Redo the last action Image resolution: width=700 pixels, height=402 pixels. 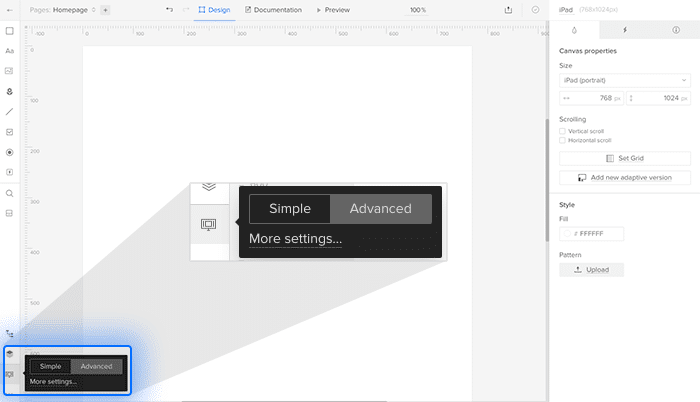(186, 9)
